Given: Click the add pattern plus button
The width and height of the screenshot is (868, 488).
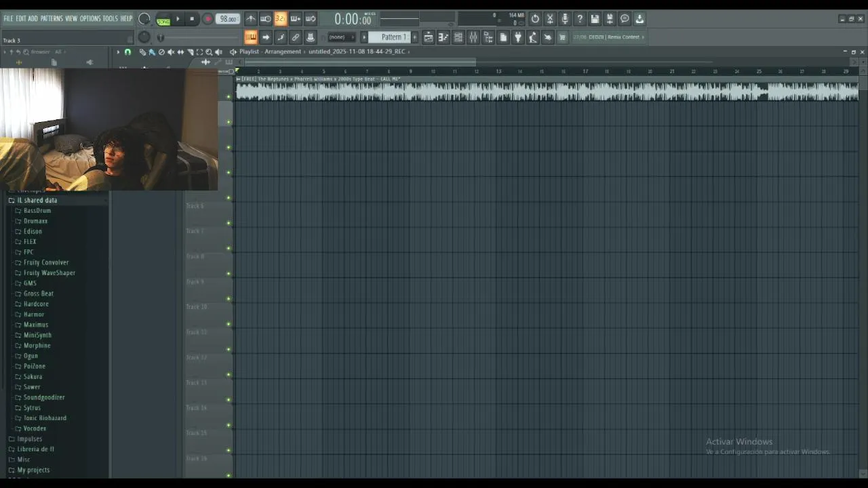Looking at the screenshot, I should pyautogui.click(x=415, y=37).
